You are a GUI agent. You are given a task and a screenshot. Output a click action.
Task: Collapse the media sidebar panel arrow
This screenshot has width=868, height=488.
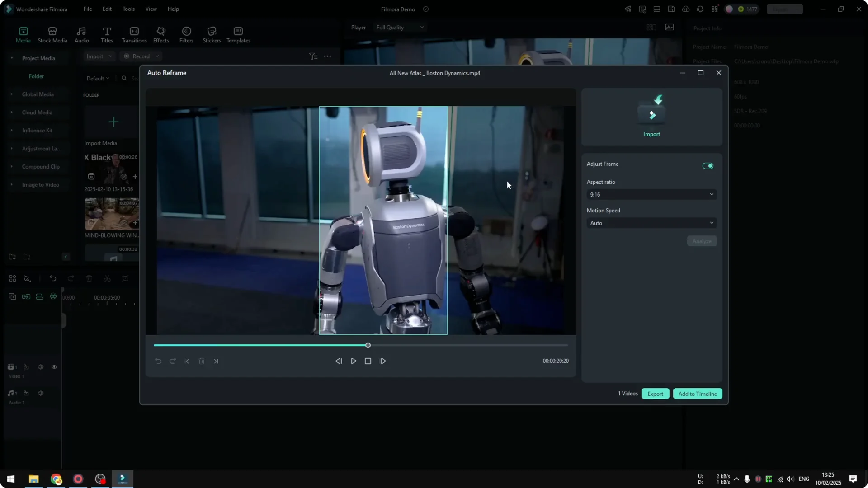[x=66, y=257]
